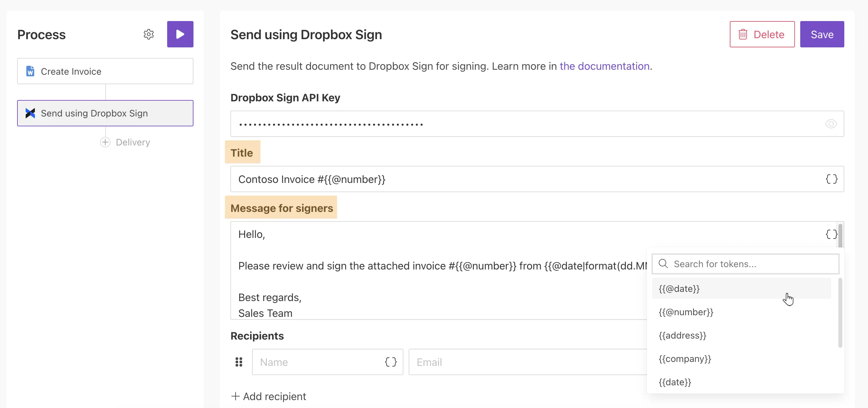Focus the recipient Email field
The width and height of the screenshot is (868, 408).
tap(528, 362)
